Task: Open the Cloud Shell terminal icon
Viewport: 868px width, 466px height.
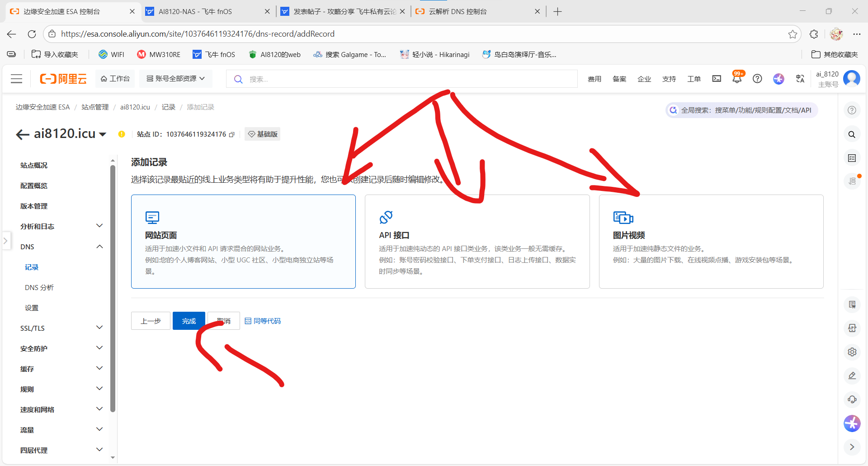Action: pyautogui.click(x=717, y=79)
